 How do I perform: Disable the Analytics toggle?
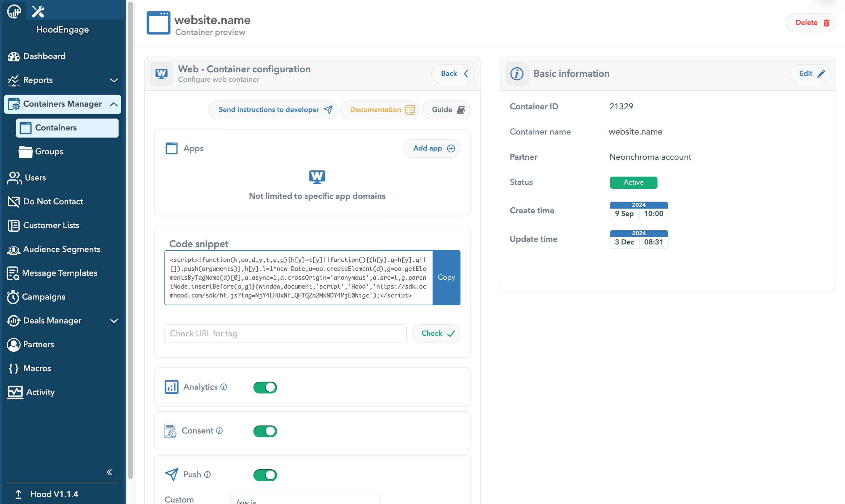click(265, 387)
